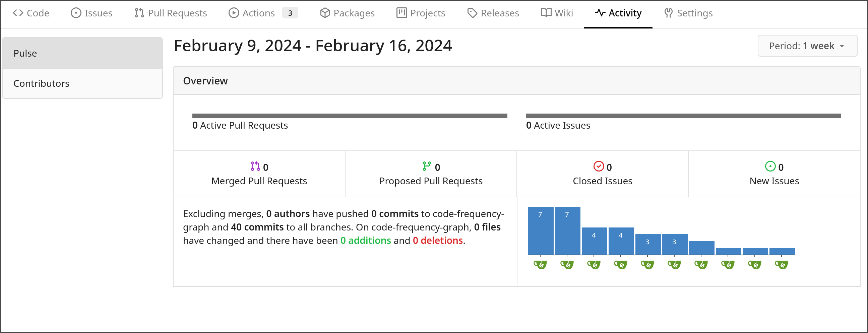
Task: Click eighth contributor avatar under the chart
Action: point(728,265)
